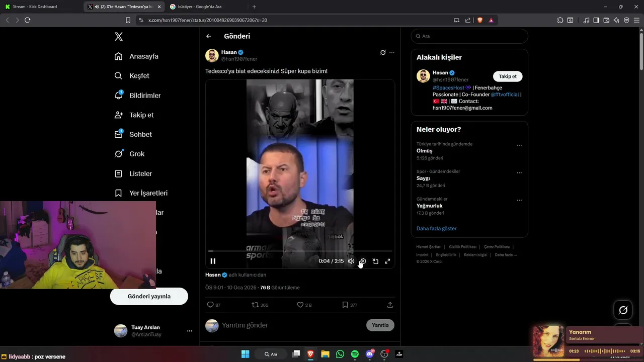Open browser extensions puzzle icon
Image resolution: width=644 pixels, height=362 pixels.
click(x=560, y=20)
